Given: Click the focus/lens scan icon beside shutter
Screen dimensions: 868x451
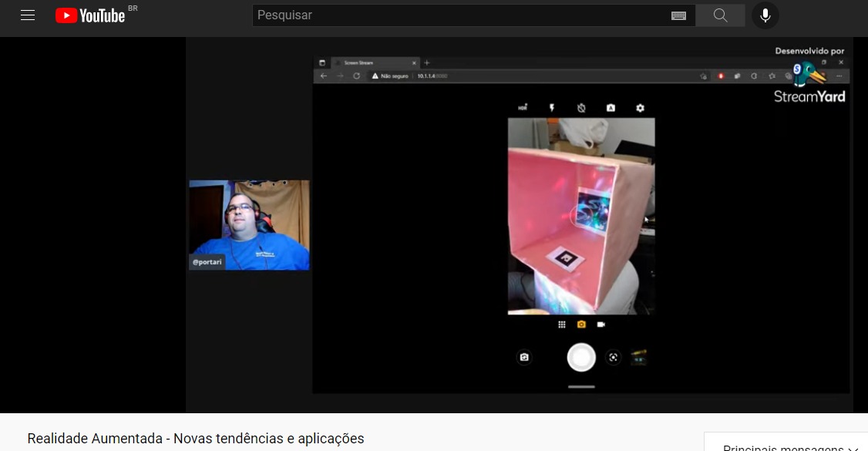Looking at the screenshot, I should pos(614,358).
